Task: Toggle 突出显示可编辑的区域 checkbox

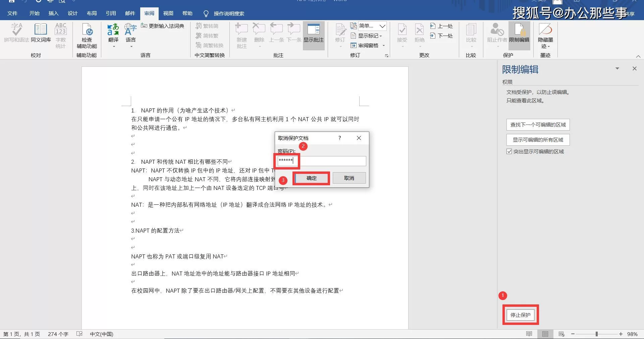Action: pyautogui.click(x=509, y=152)
